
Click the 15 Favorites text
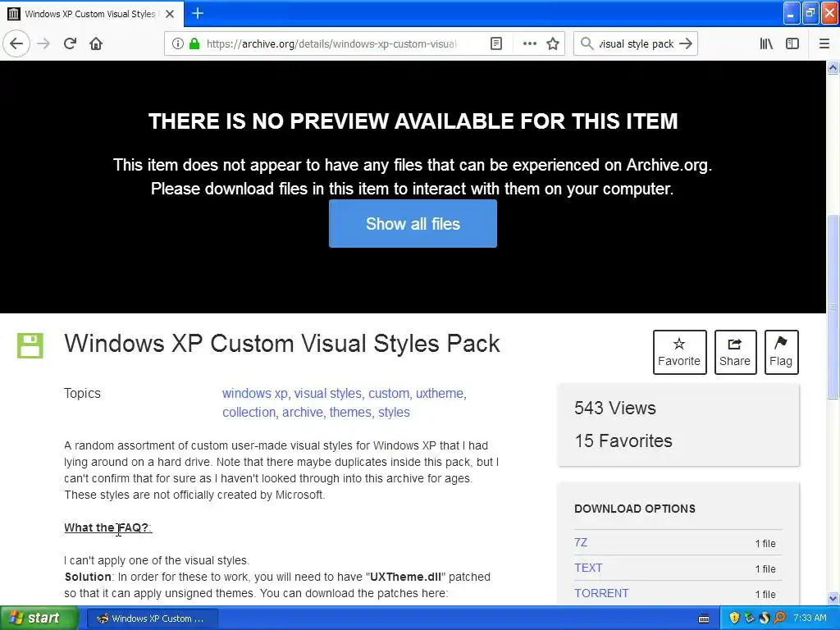pyautogui.click(x=623, y=441)
